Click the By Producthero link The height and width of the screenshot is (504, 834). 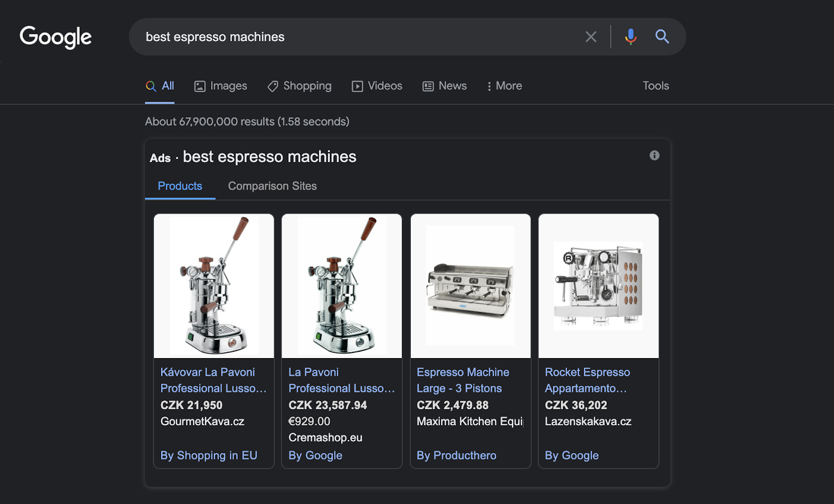click(x=456, y=455)
